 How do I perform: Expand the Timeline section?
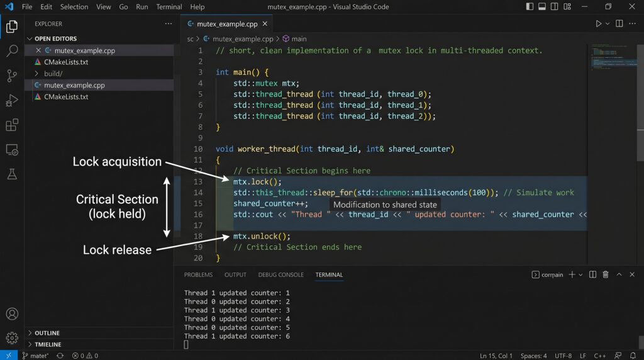pyautogui.click(x=99, y=344)
